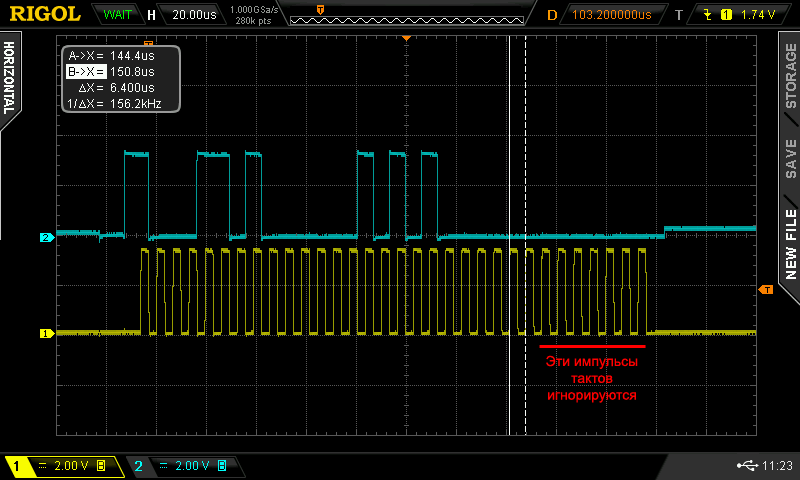Select the NEW FILE menu item
Image resolution: width=800 pixels, height=480 pixels.
click(790, 244)
